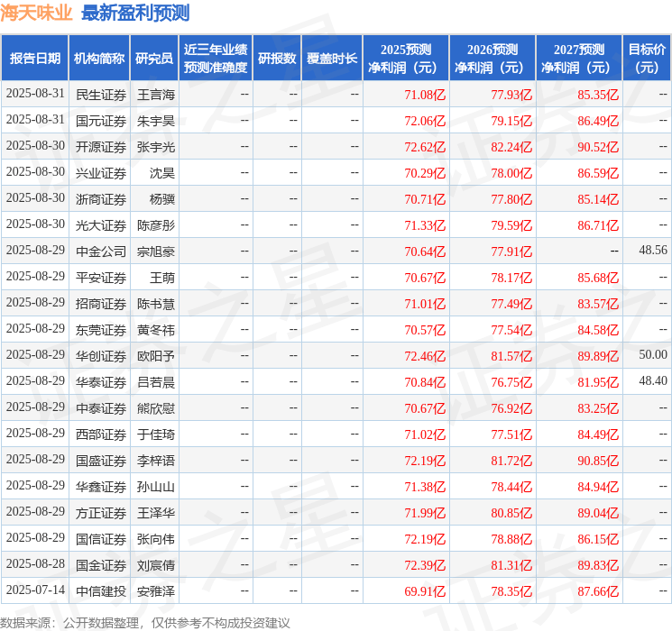Select the 研报数 column header
The width and height of the screenshot is (672, 631).
click(x=276, y=59)
